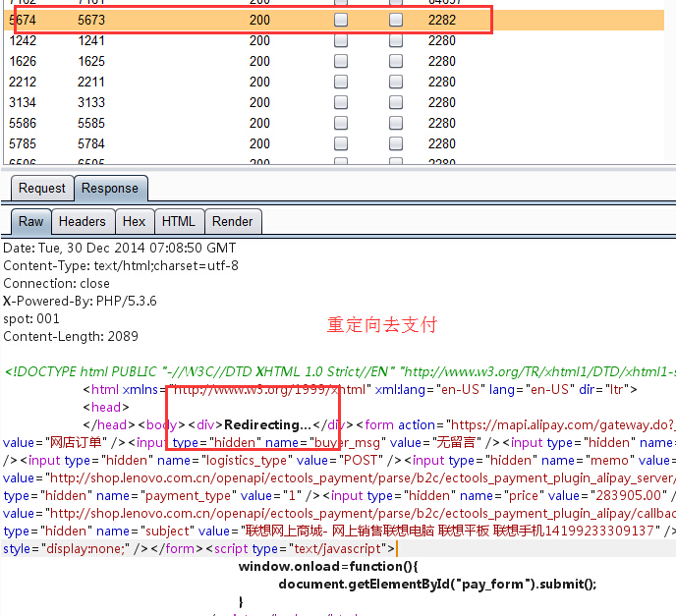676x616 pixels.
Task: Select payload cell 2211
Action: pos(91,82)
